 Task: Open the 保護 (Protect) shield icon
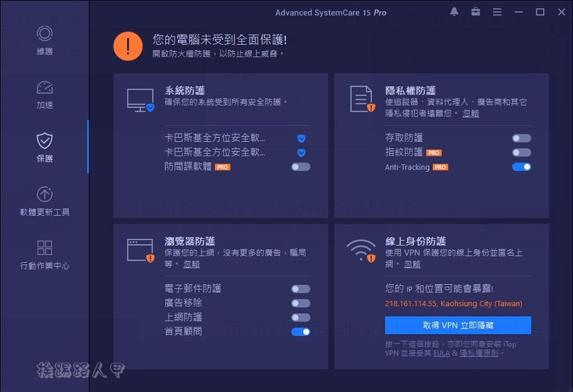click(44, 143)
